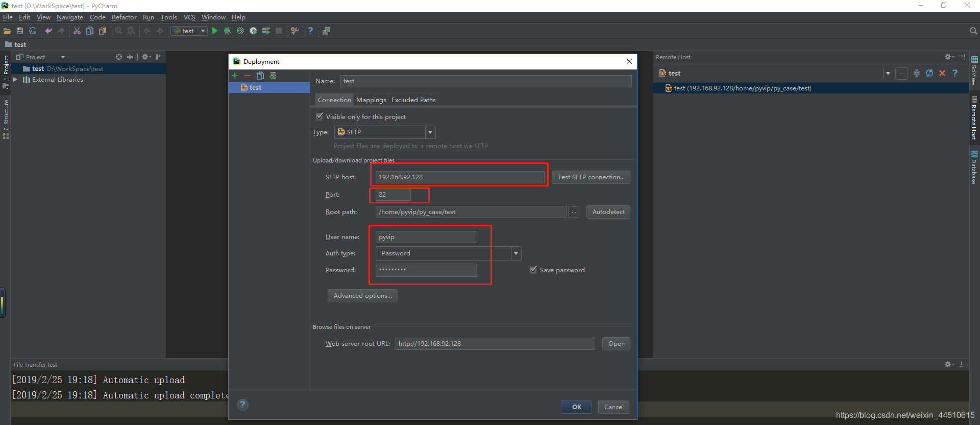
Task: Open the Type SFTP dropdown
Action: coord(430,132)
